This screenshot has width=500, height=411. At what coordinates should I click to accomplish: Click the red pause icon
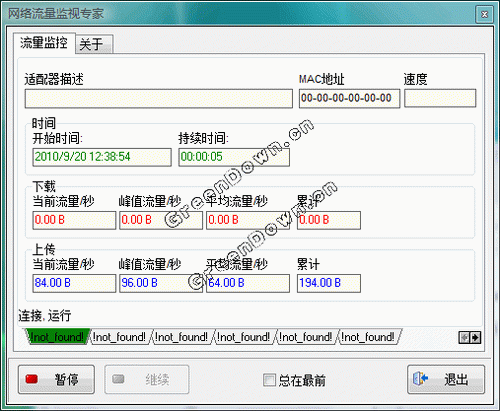pyautogui.click(x=32, y=379)
